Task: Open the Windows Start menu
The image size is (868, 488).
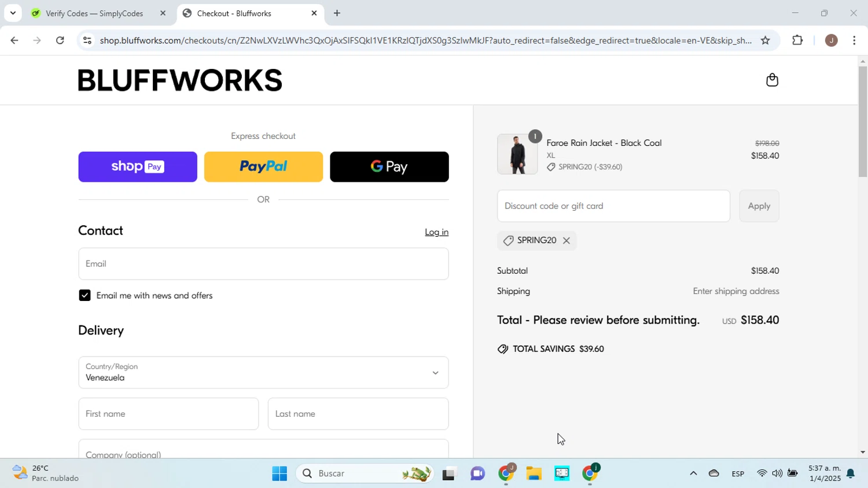Action: [x=279, y=474]
